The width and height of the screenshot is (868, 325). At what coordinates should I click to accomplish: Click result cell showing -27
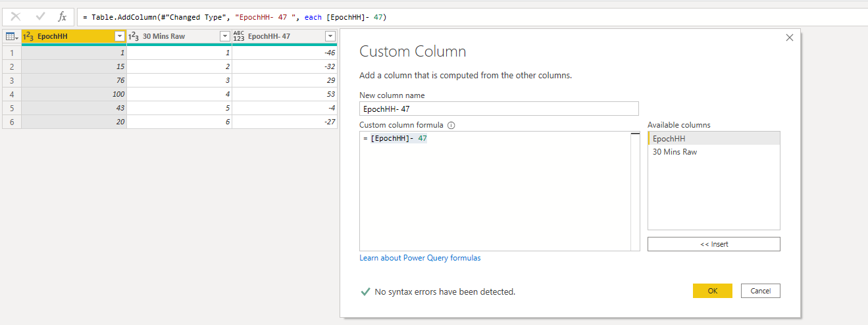click(285, 121)
